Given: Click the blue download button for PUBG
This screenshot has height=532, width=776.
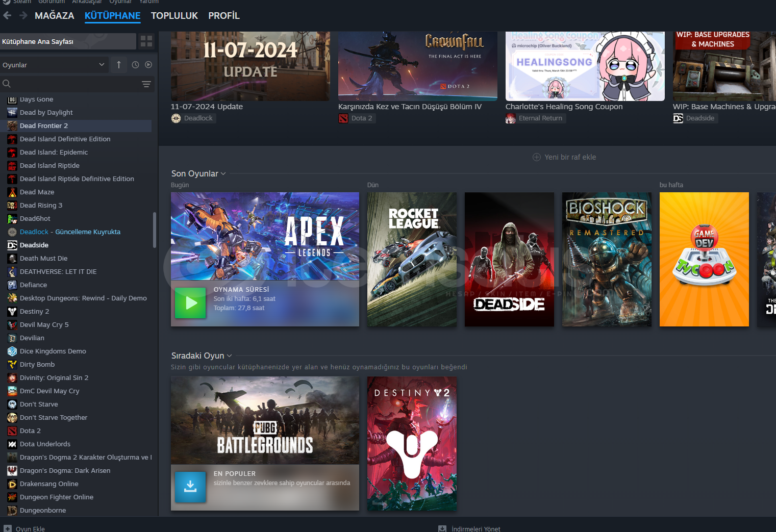Looking at the screenshot, I should (190, 487).
